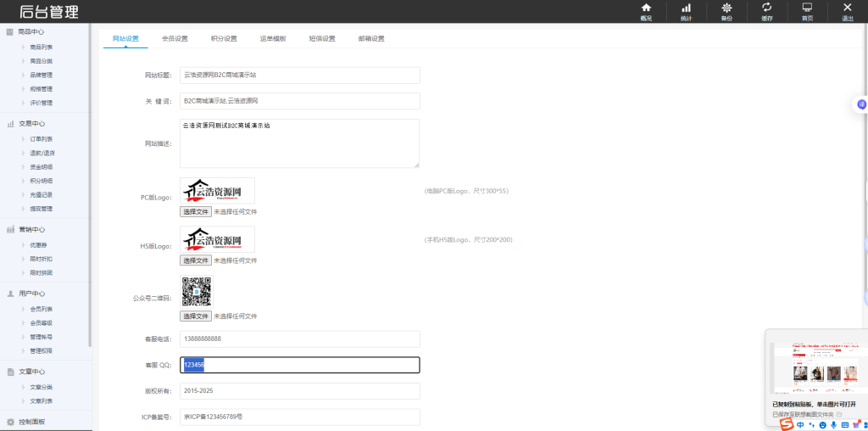Open 订单列表 in the sidebar
The width and height of the screenshot is (868, 431).
[x=42, y=139]
